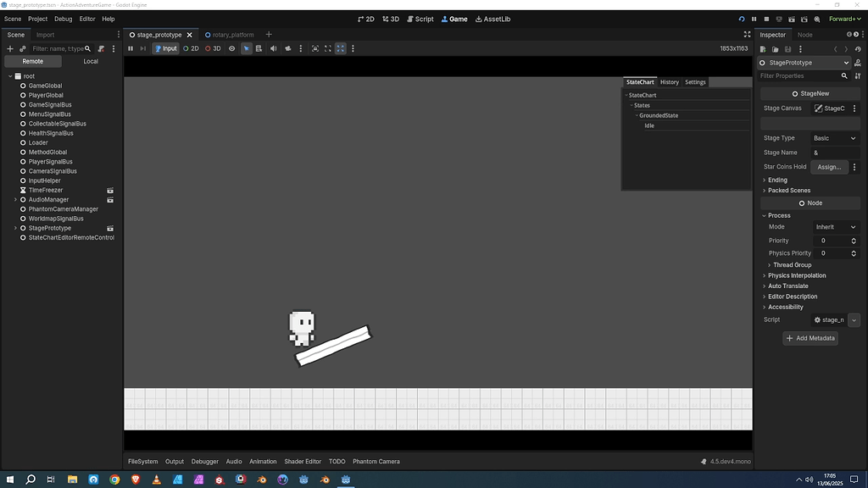Viewport: 868px width, 488px height.
Task: Toggle embedded game full window size mode
Action: 340,48
